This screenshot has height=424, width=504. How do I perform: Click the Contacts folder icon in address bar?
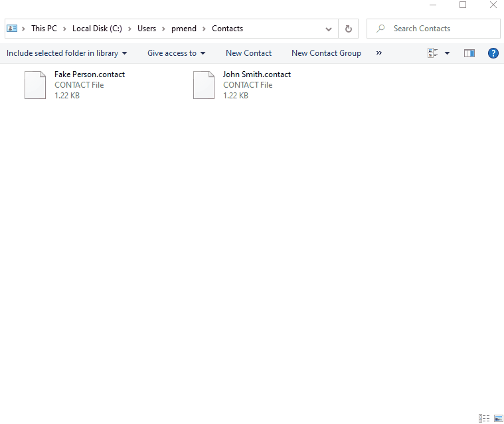pyautogui.click(x=12, y=29)
